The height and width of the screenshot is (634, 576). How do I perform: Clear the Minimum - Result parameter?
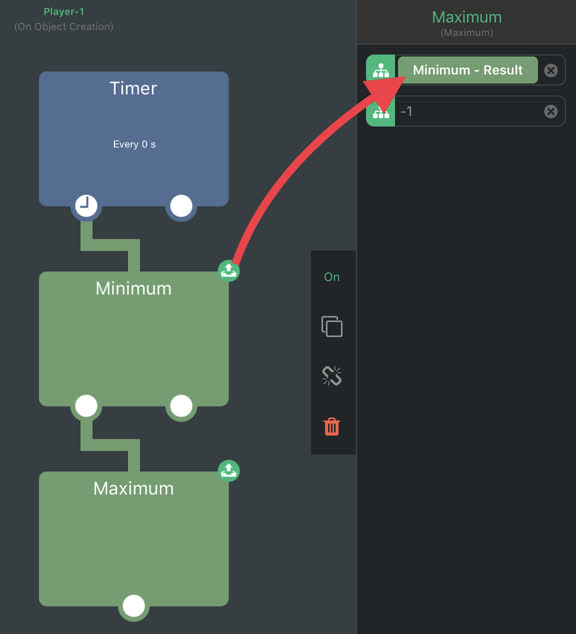coord(551,70)
